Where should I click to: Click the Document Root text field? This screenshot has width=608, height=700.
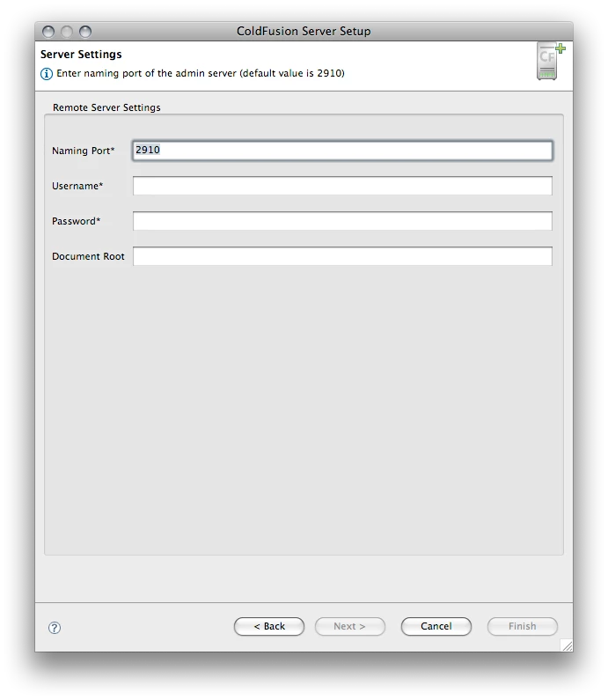(342, 256)
